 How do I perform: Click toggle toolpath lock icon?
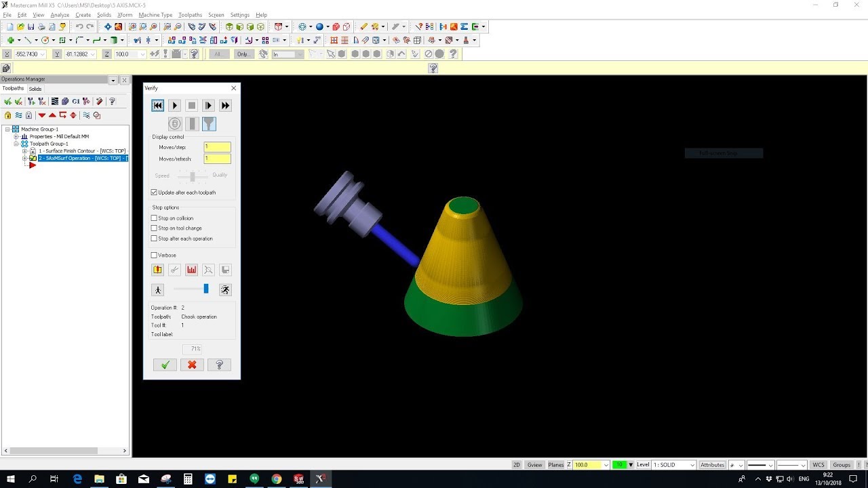7,115
